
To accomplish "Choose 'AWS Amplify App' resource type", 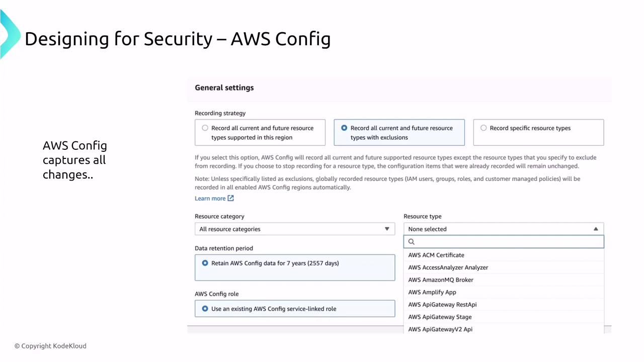I will (x=432, y=292).
